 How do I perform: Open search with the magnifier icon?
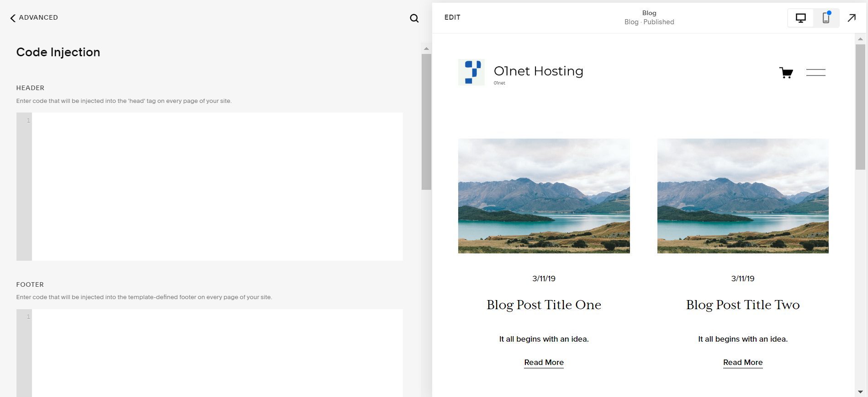(414, 18)
